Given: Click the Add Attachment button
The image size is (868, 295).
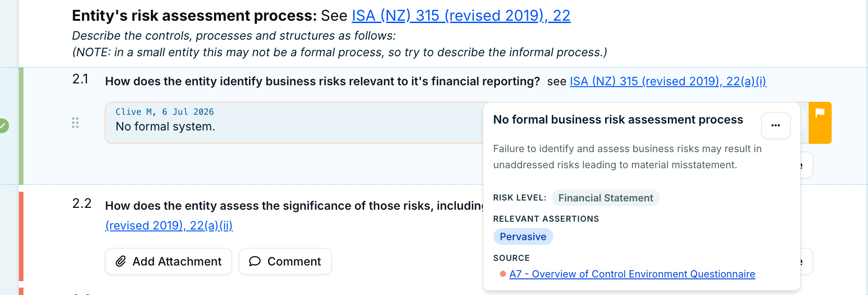Looking at the screenshot, I should (x=168, y=261).
